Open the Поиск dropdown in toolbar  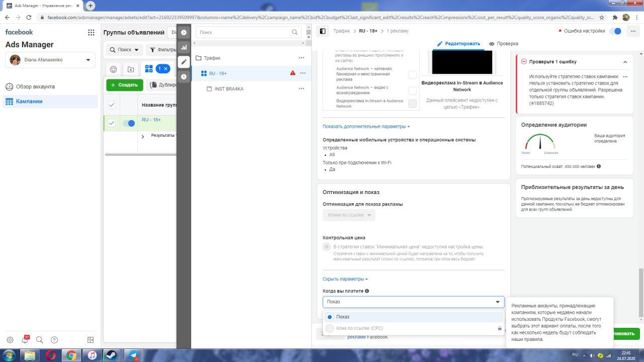point(124,50)
